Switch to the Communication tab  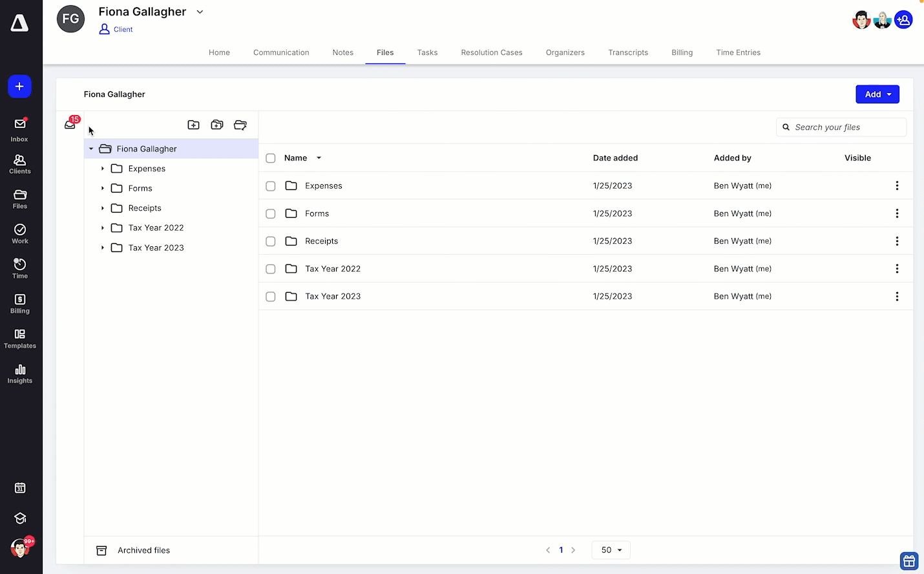281,52
